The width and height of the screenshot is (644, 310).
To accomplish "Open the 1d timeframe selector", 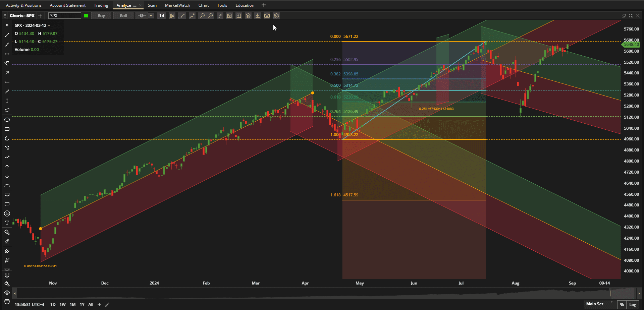I will (162, 16).
